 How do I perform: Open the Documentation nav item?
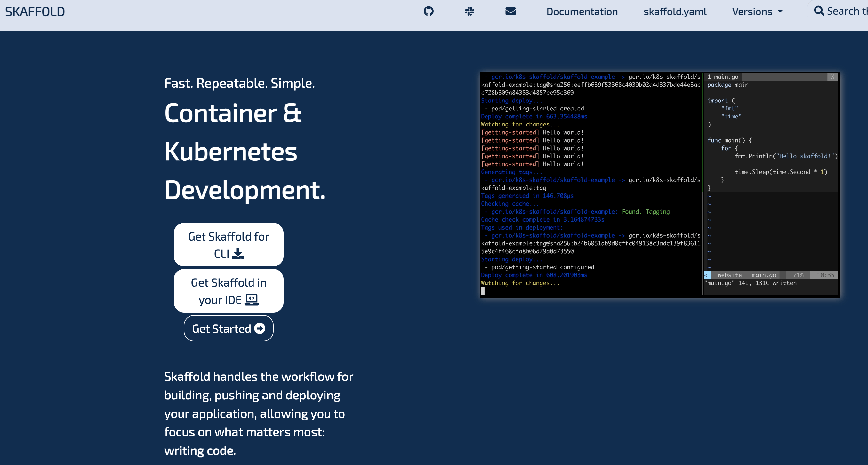tap(582, 12)
